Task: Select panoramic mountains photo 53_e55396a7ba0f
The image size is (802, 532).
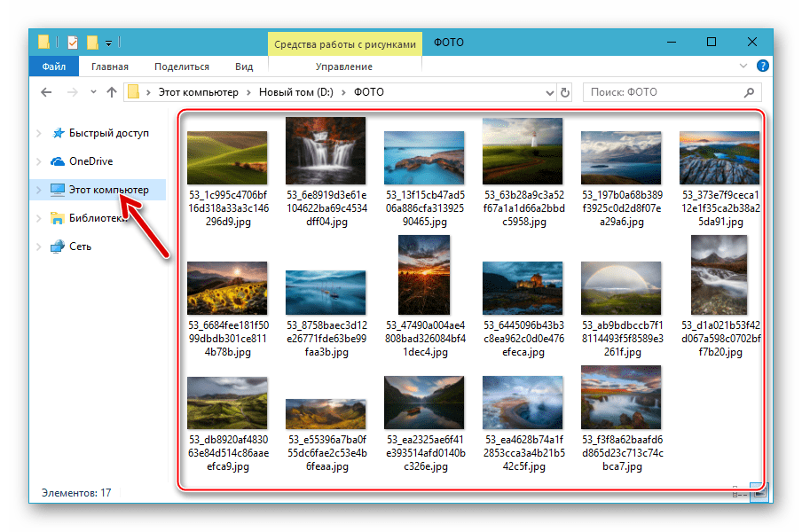Action: pyautogui.click(x=326, y=414)
